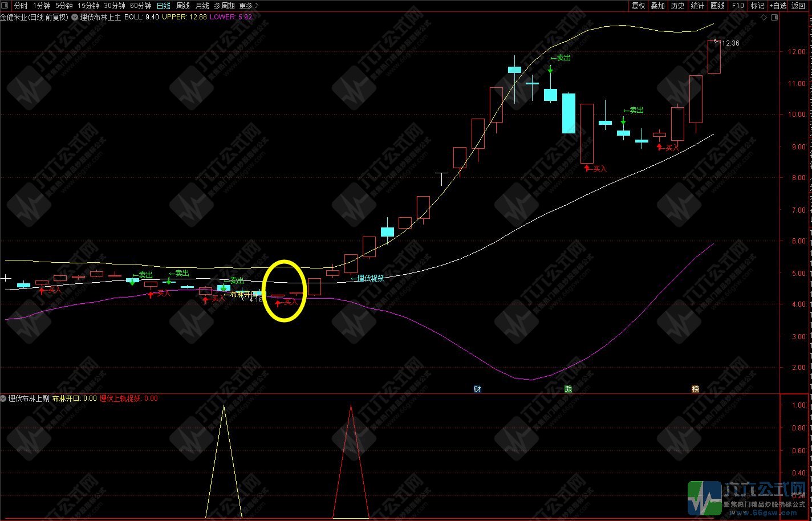Viewport: 812px width, 521px height.
Task: Click the 金健米业(日线 前复权) title
Action: point(34,17)
